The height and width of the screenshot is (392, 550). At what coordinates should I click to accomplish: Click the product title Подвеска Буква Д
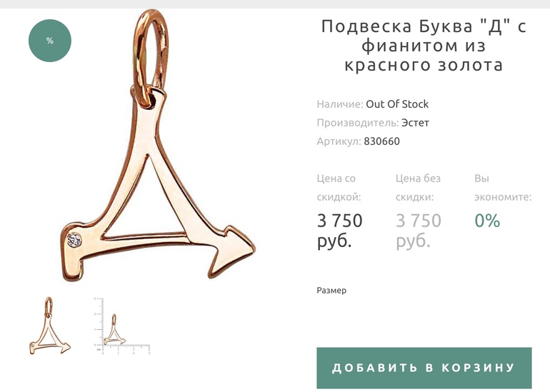(x=424, y=46)
